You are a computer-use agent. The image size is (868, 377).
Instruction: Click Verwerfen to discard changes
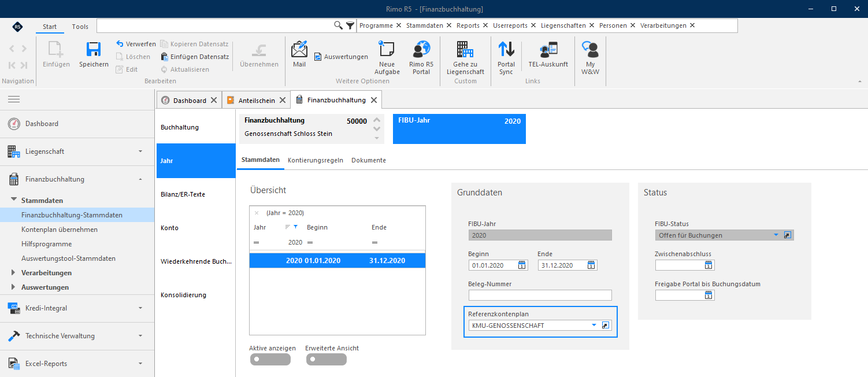tap(136, 44)
